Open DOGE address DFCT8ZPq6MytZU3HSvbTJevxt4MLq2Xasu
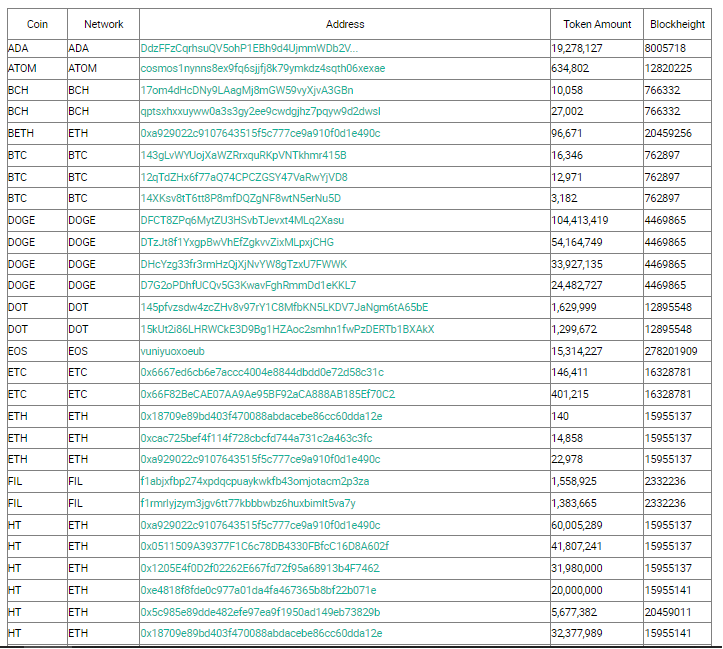The width and height of the screenshot is (723, 649). [x=242, y=220]
